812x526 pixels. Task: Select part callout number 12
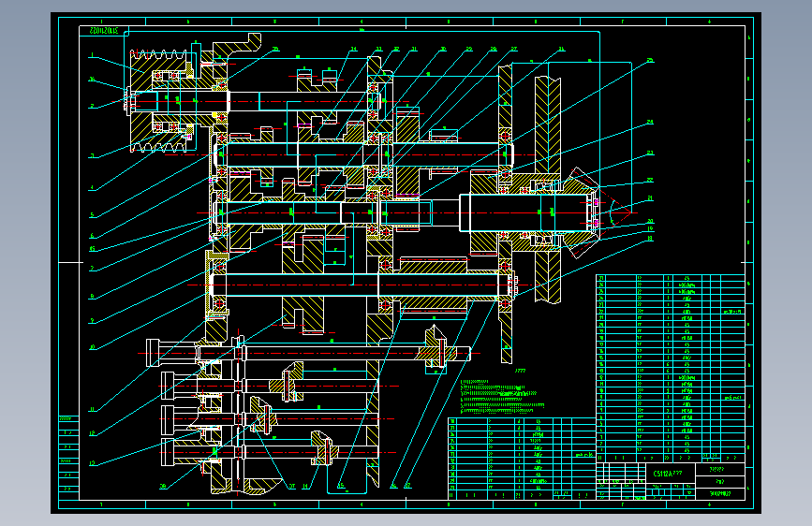(x=92, y=432)
